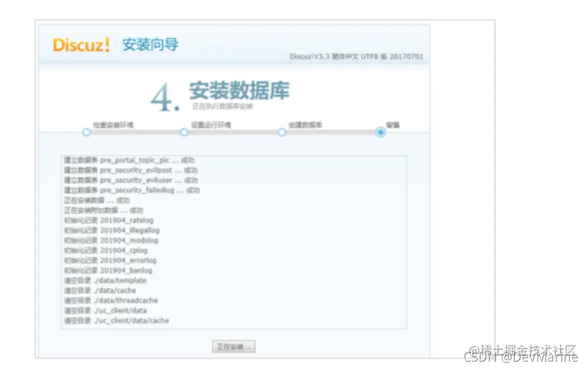Click the Discuz!X3.3 version text
The width and height of the screenshot is (588, 369).
coord(356,56)
